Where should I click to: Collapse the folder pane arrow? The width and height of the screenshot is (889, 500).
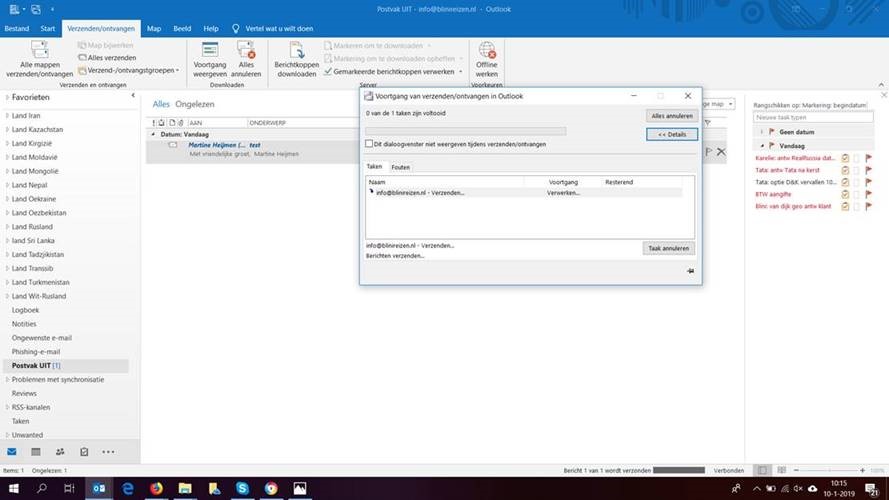(133, 95)
